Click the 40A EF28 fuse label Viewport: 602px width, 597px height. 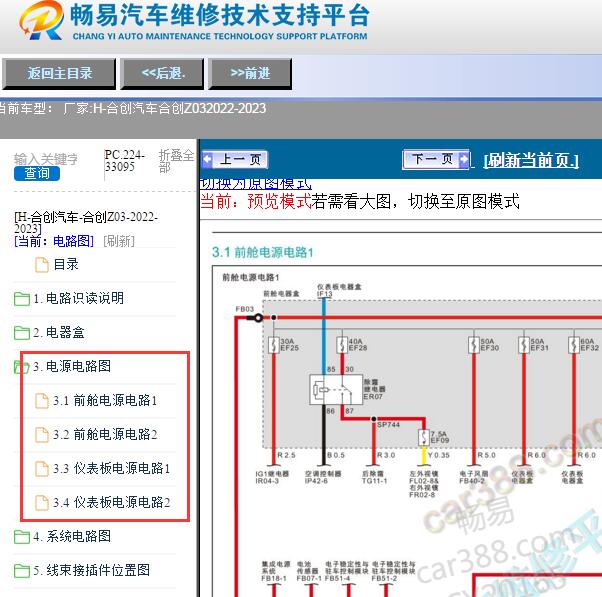coord(357,344)
